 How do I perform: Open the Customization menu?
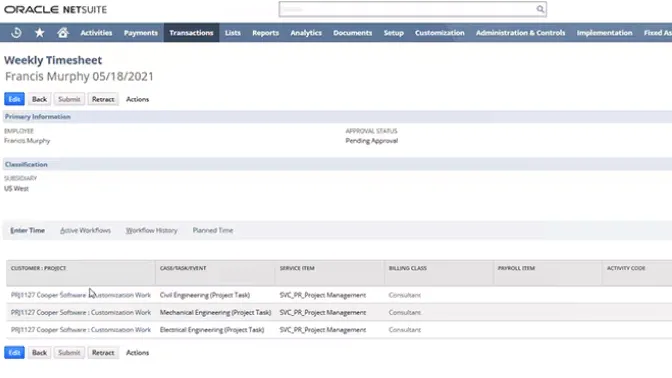439,33
